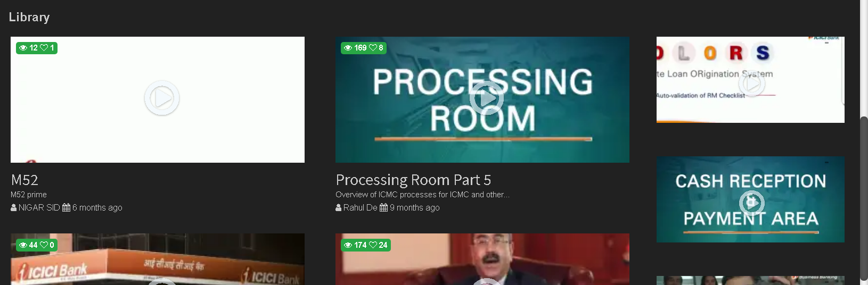Play the Cash Reception Payment Area video
Screen dimensions: 868x285
(751, 202)
